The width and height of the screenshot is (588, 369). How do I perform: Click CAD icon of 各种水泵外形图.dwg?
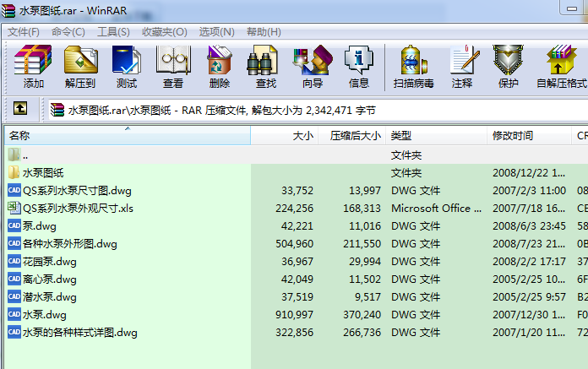(14, 243)
